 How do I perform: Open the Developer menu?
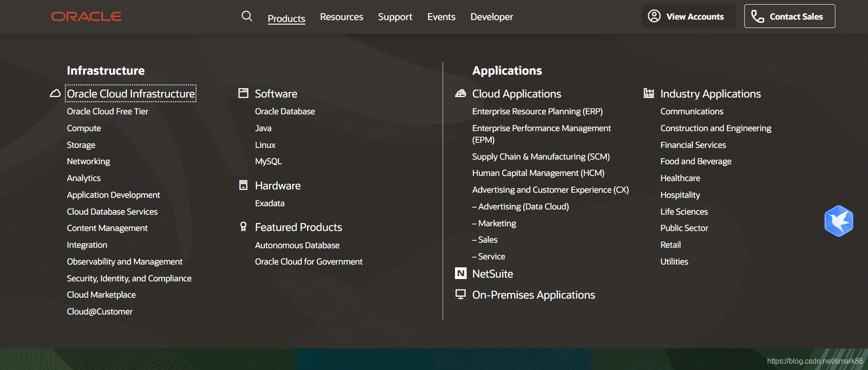pos(492,17)
